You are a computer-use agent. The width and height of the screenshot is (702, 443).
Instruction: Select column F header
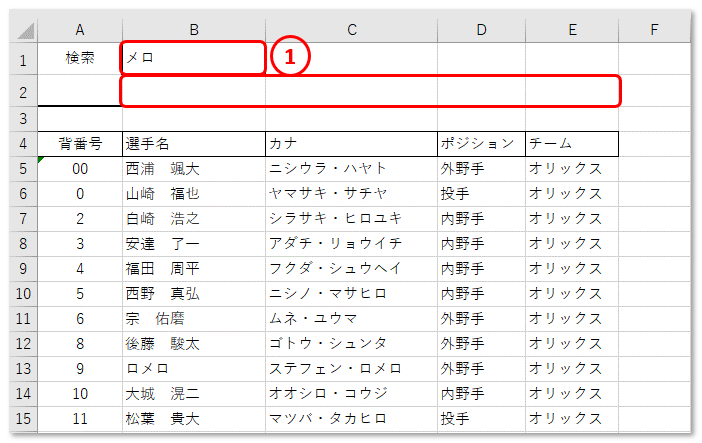coord(654,30)
